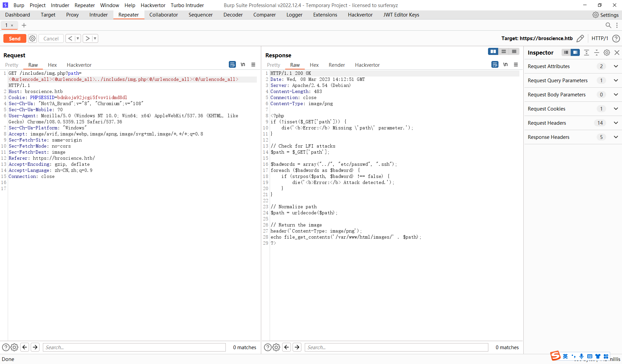Screen dimensions: 622x364
Task: Open the Decoder tab
Action: (x=233, y=15)
